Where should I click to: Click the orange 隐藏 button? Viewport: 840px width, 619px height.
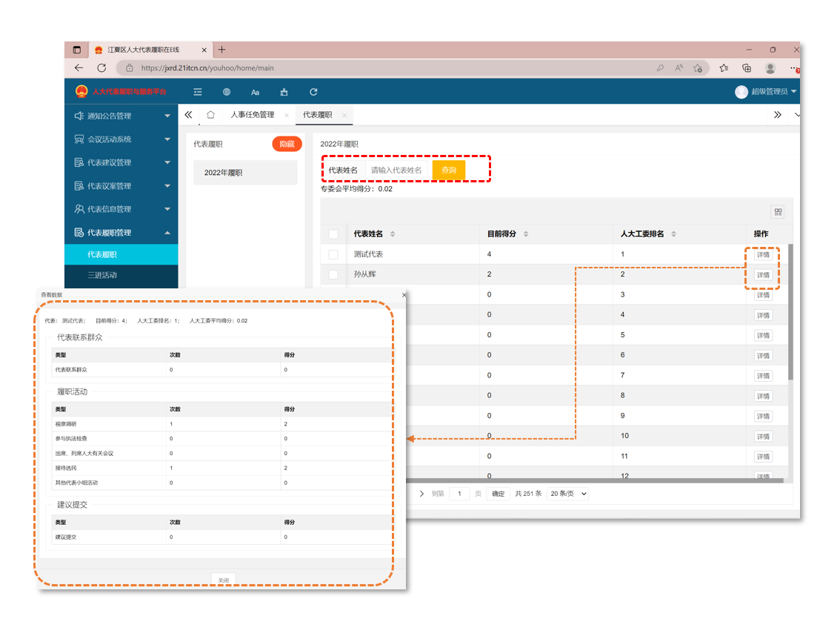[287, 145]
